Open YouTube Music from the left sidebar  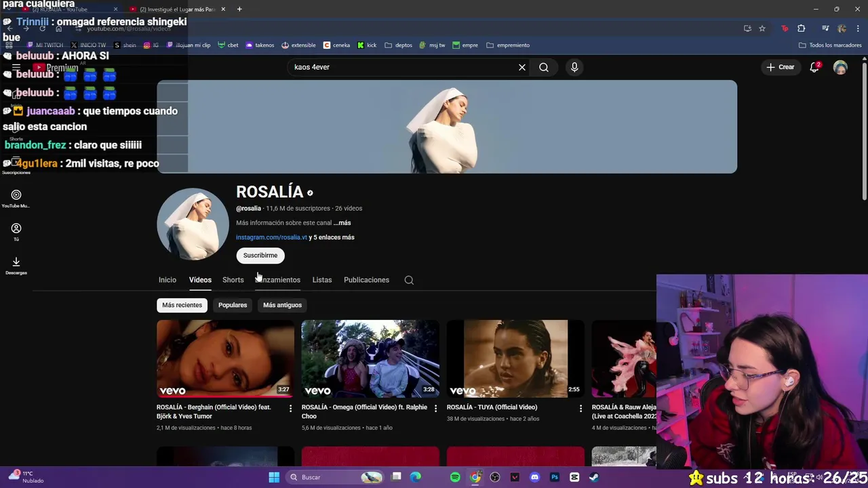coord(16,199)
